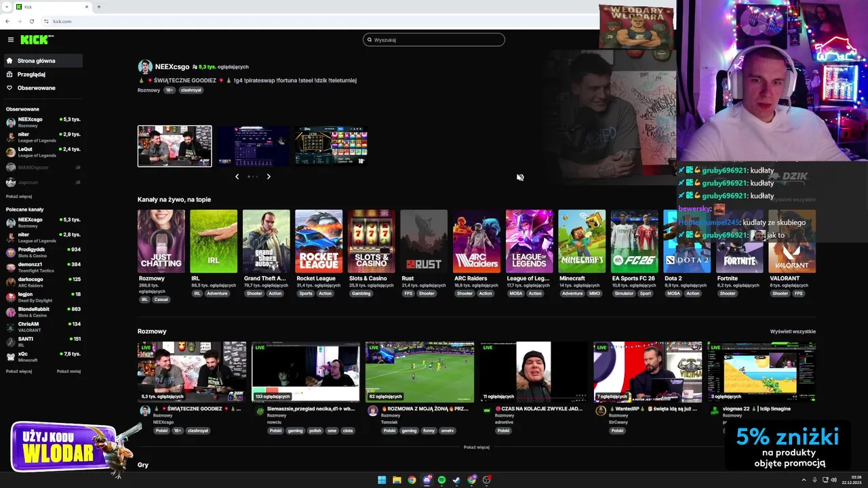The width and height of the screenshot is (868, 488).
Task: Select third featured slots carousel thumbnail
Action: pyautogui.click(x=331, y=146)
